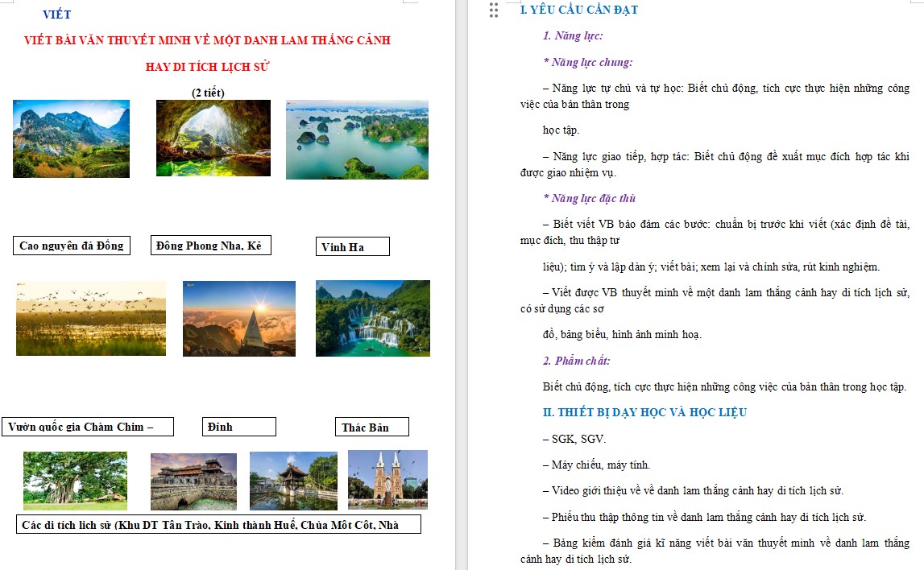Click the "Cao nguyên đá Đồng" caption box
Image resolution: width=924 pixels, height=570 pixels.
coord(71,246)
